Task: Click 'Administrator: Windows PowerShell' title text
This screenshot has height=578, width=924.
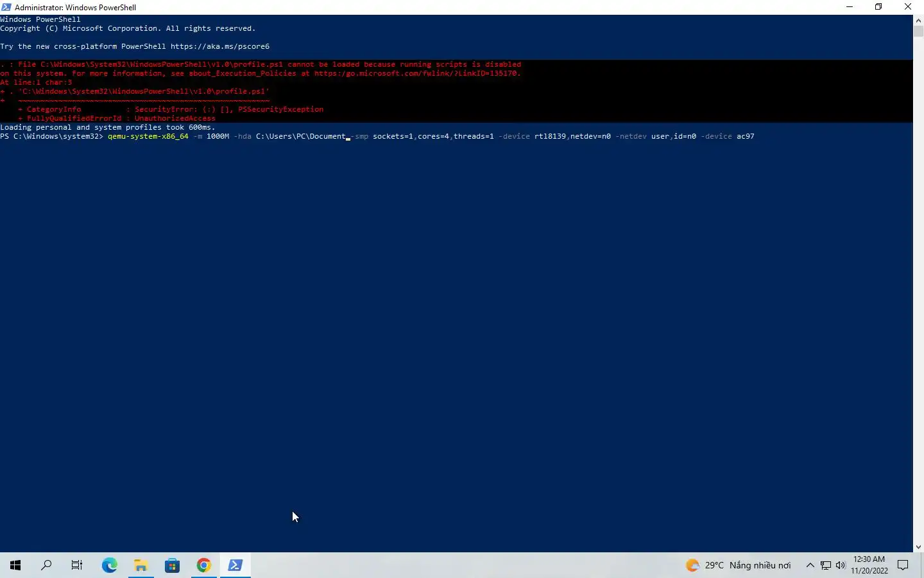Action: point(75,7)
